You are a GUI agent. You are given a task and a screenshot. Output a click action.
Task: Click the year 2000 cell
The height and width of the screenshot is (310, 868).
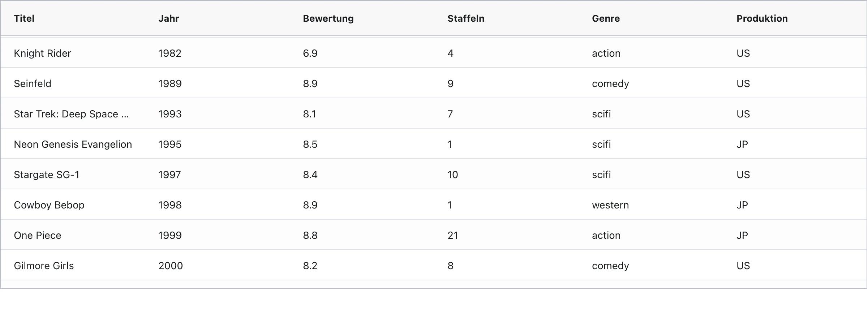[x=171, y=266]
